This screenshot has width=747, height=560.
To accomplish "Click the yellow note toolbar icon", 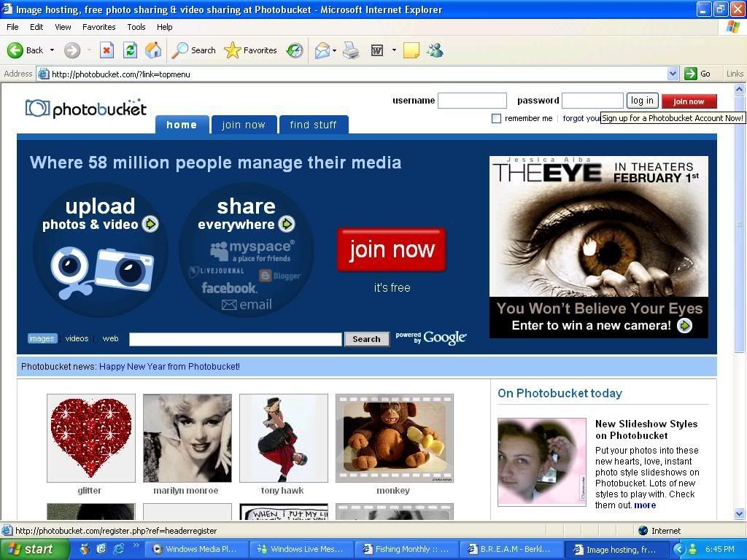I will [x=411, y=50].
